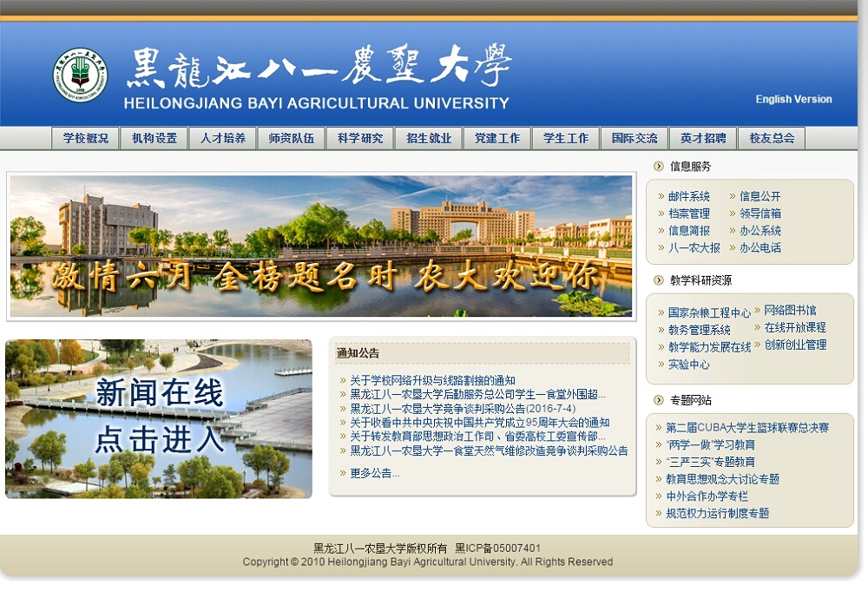The image size is (868, 598).
Task: Open notice about 中国共产党成立95周年大会
Action: [480, 423]
